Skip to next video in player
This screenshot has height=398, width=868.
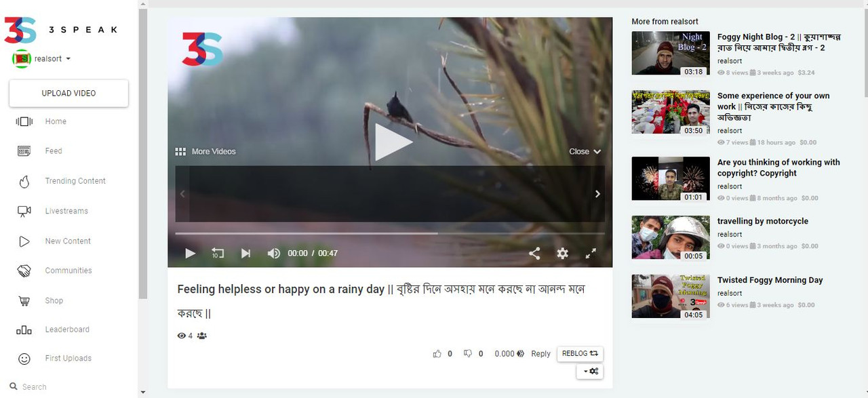pyautogui.click(x=245, y=253)
